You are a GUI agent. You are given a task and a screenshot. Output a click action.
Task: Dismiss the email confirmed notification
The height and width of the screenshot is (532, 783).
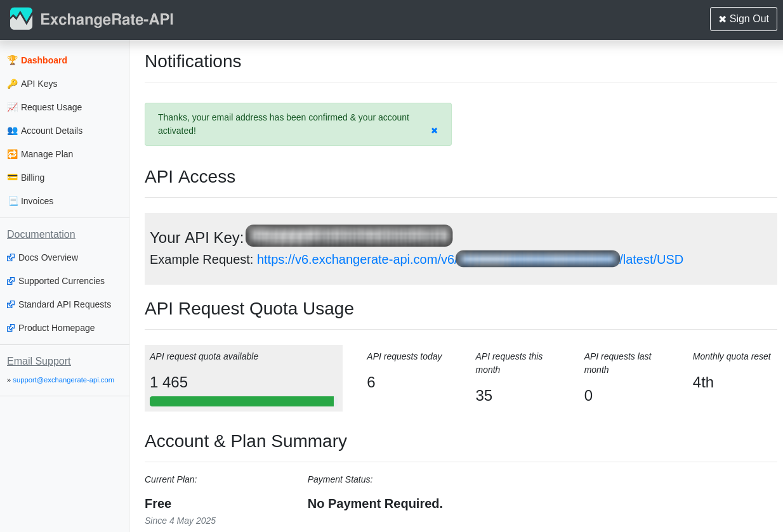point(434,131)
